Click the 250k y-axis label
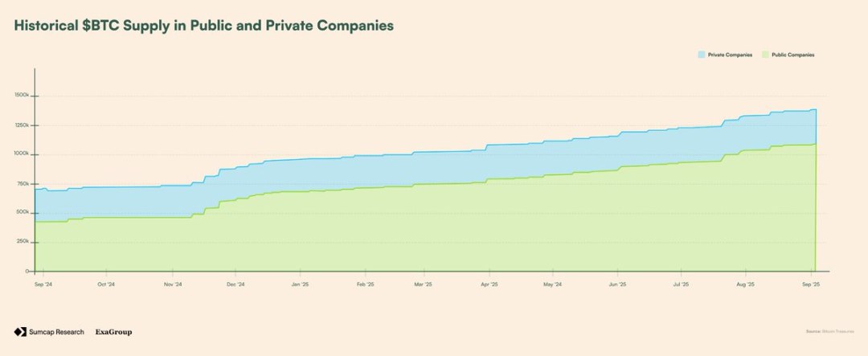Image resolution: width=868 pixels, height=356 pixels. click(23, 241)
